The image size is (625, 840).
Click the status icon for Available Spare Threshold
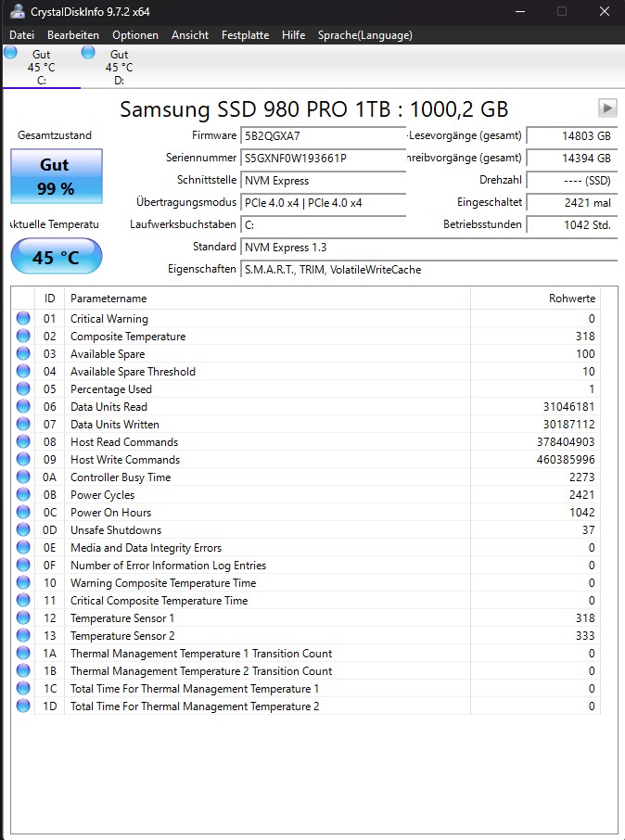click(23, 371)
